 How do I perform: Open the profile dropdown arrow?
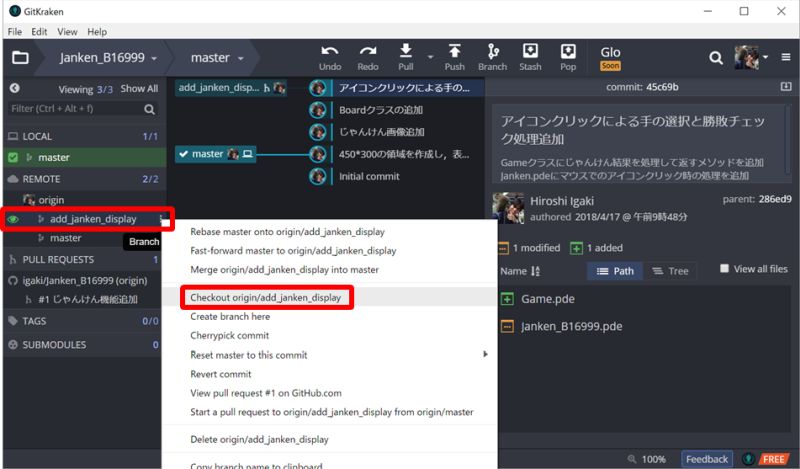click(x=765, y=57)
